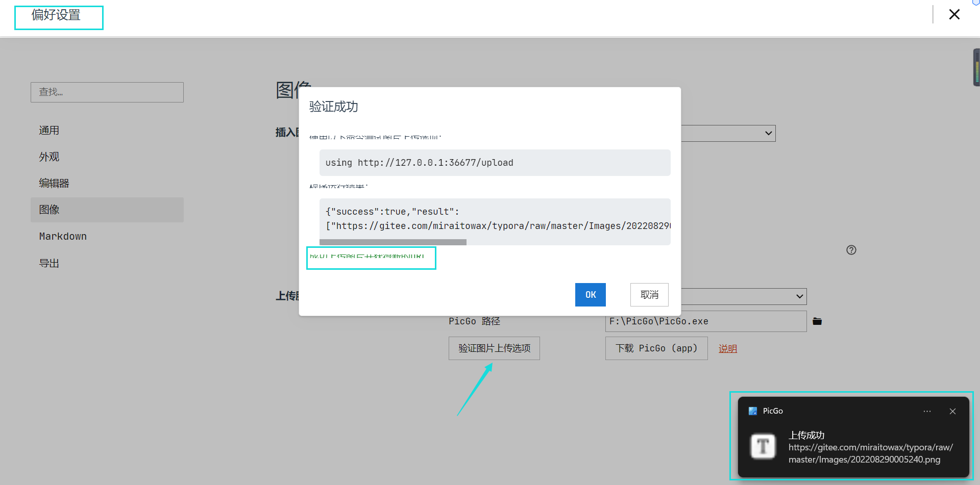Click 下载 PicGo (app) button
980x485 pixels.
coord(656,348)
